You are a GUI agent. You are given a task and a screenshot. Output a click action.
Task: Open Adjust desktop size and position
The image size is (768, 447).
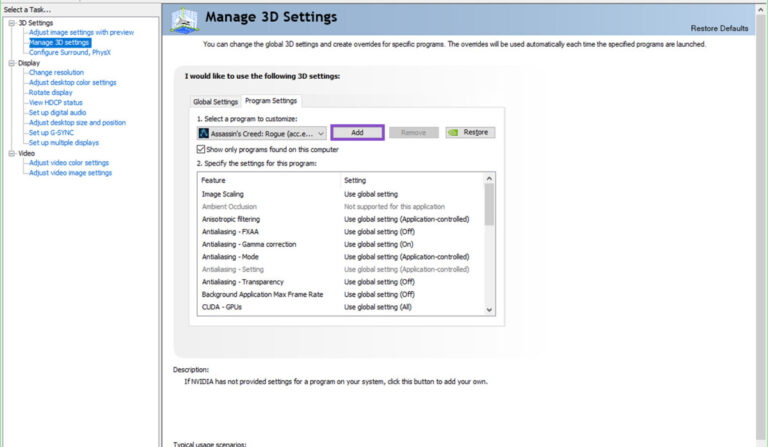tap(77, 123)
